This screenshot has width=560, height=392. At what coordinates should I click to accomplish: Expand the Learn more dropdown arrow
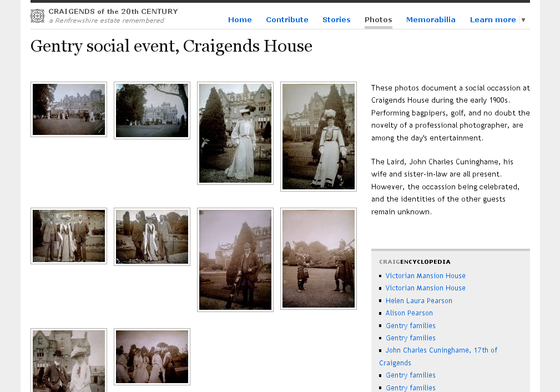[523, 20]
